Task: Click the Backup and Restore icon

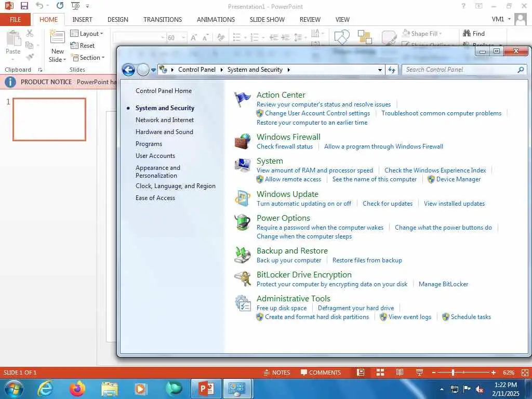Action: pyautogui.click(x=242, y=255)
